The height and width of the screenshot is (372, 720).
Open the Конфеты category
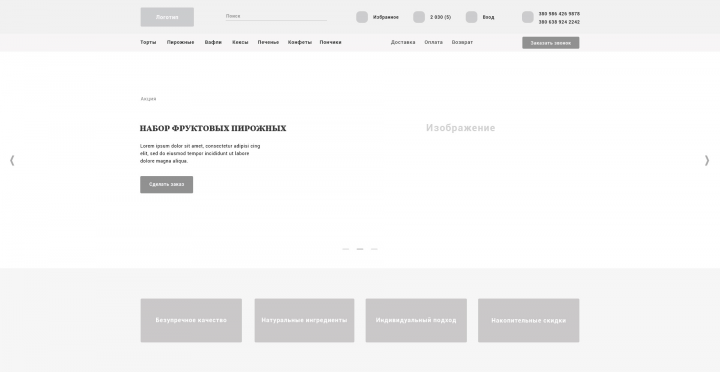point(300,42)
